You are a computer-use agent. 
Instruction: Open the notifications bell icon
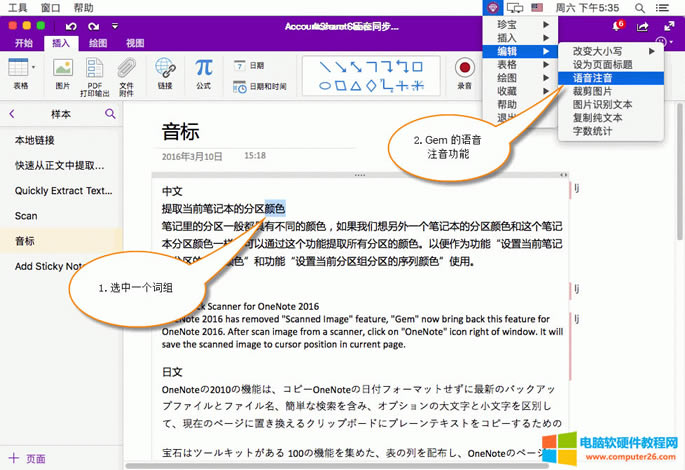click(616, 25)
